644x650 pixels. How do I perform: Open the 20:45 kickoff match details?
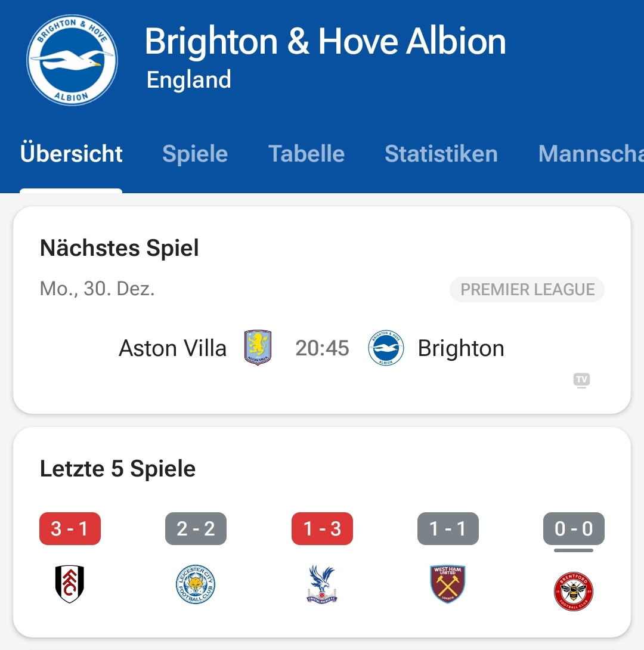click(322, 348)
